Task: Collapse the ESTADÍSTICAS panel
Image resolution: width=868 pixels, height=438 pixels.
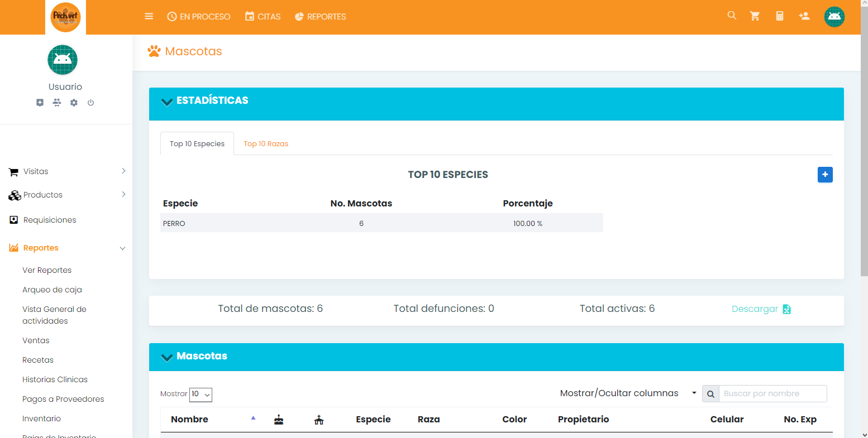Action: click(166, 102)
